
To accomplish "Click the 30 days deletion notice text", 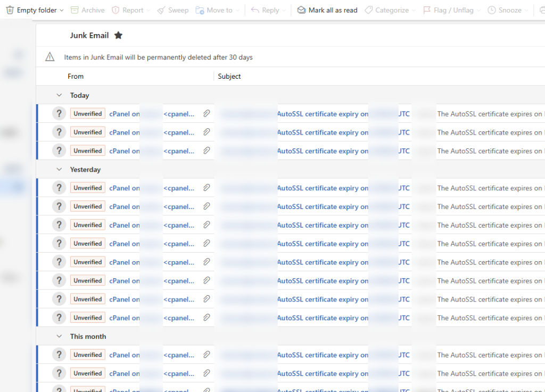I will (x=158, y=57).
